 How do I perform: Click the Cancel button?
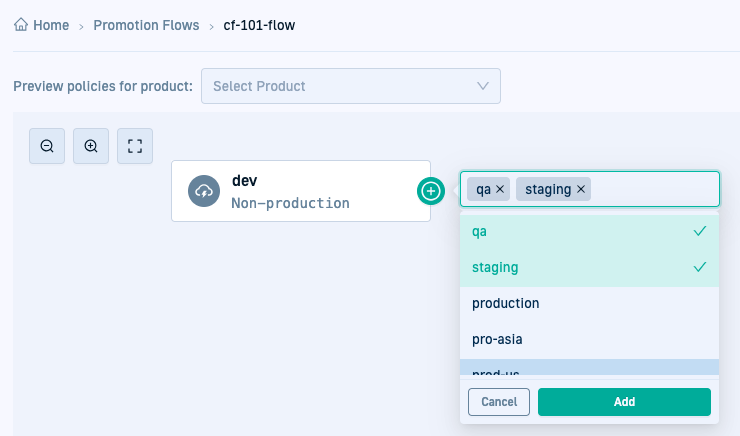[499, 402]
